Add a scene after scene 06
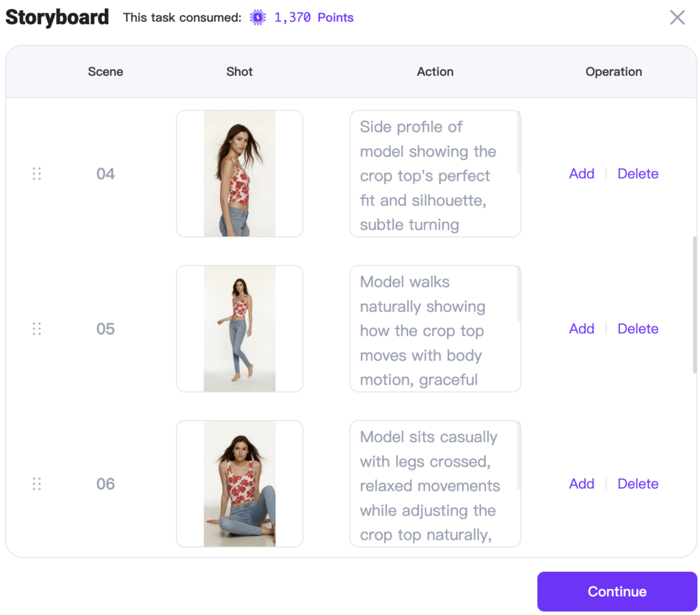The image size is (700, 615). [581, 484]
